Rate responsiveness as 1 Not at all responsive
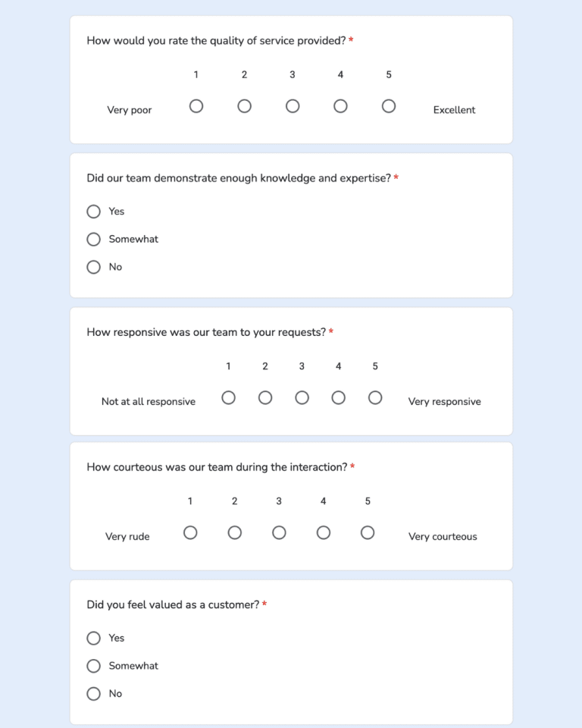 click(228, 397)
